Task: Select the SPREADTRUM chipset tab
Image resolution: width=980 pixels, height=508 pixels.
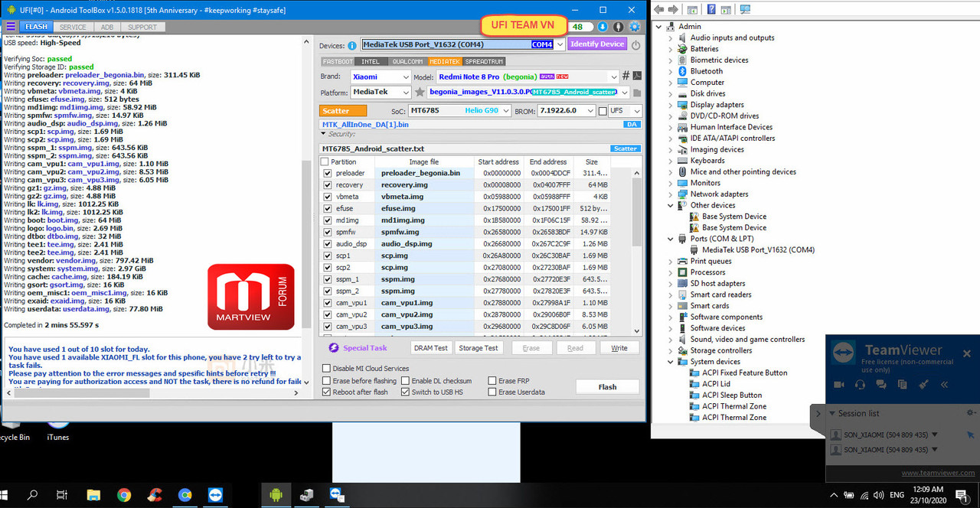Action: click(485, 61)
